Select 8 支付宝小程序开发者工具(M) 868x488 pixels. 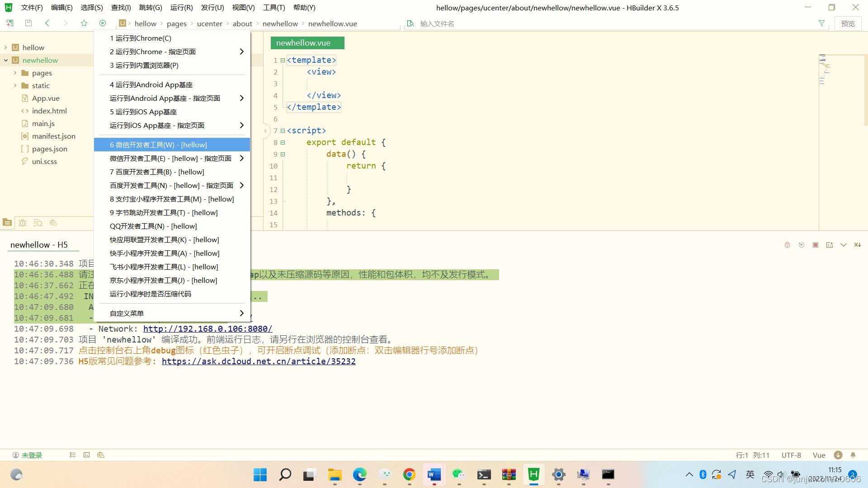(172, 199)
